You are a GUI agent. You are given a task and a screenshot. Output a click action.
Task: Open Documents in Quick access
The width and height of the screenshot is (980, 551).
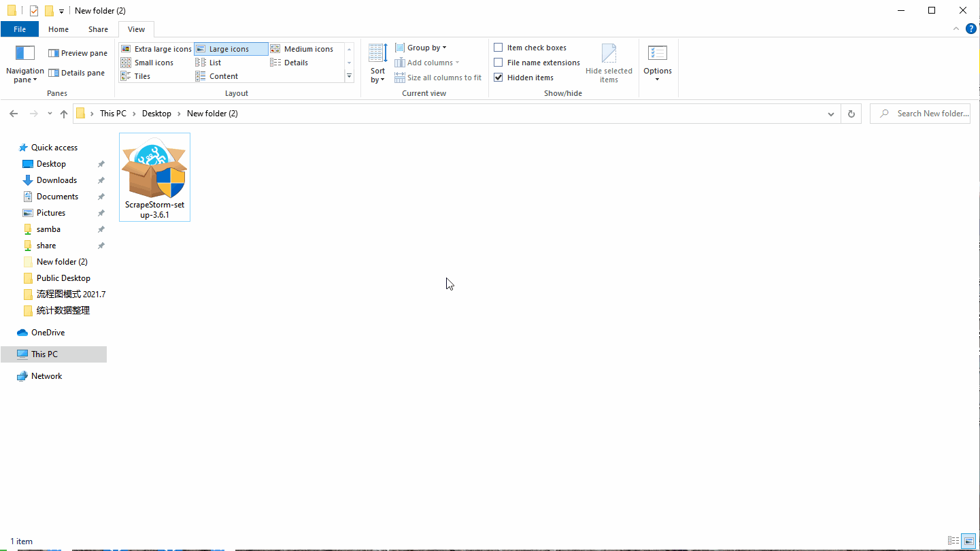57,197
